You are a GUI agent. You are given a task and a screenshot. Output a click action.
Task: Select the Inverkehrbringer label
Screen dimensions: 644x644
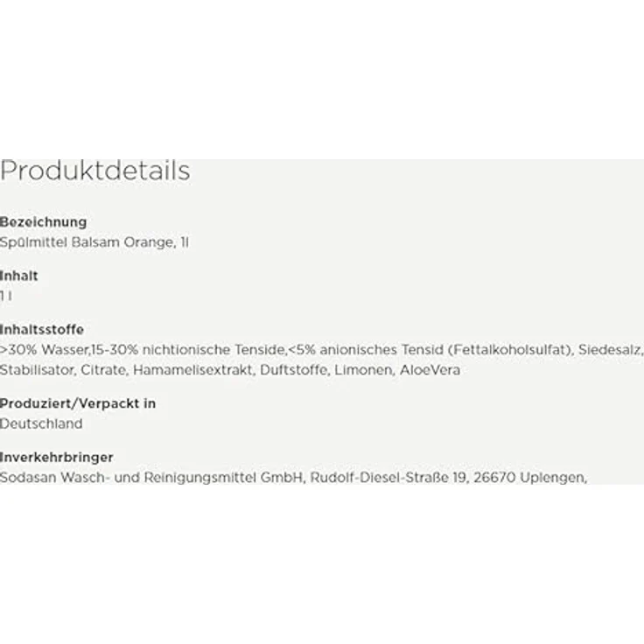click(x=56, y=457)
